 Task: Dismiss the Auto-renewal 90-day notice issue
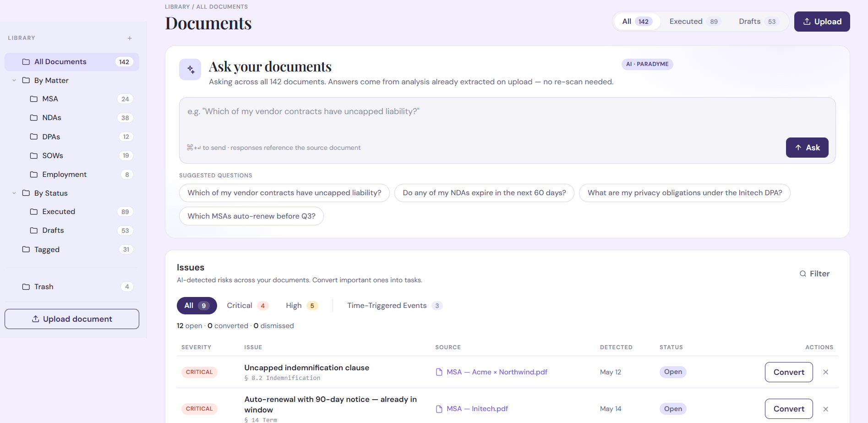tap(826, 409)
